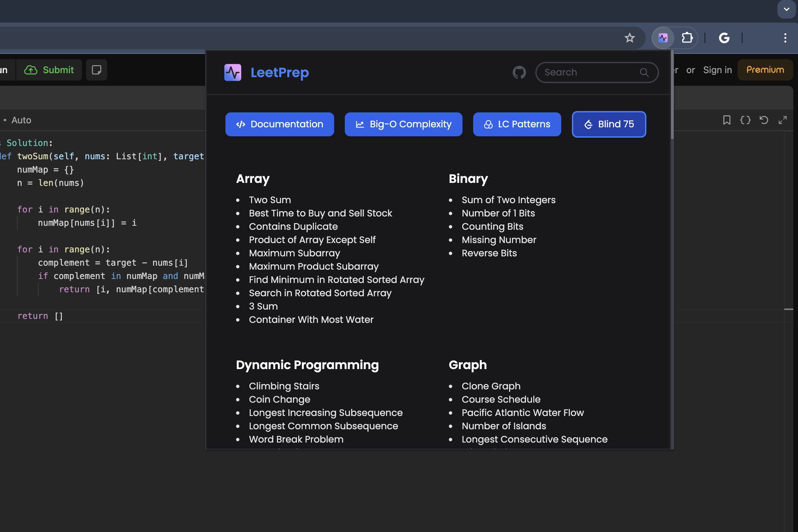Viewport: 798px width, 532px height.
Task: Open Longest Common Subsequence link
Action: 323,426
